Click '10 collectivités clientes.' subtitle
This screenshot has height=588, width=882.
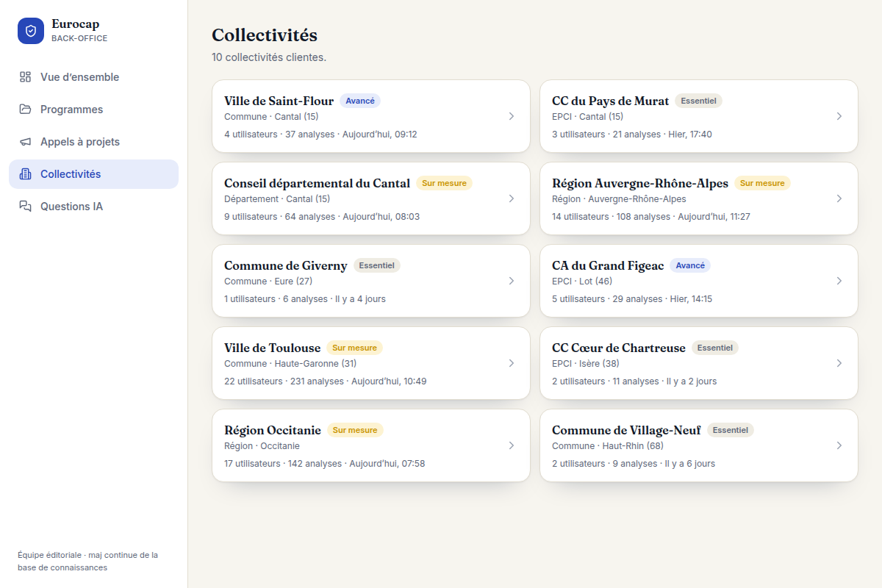pos(269,57)
